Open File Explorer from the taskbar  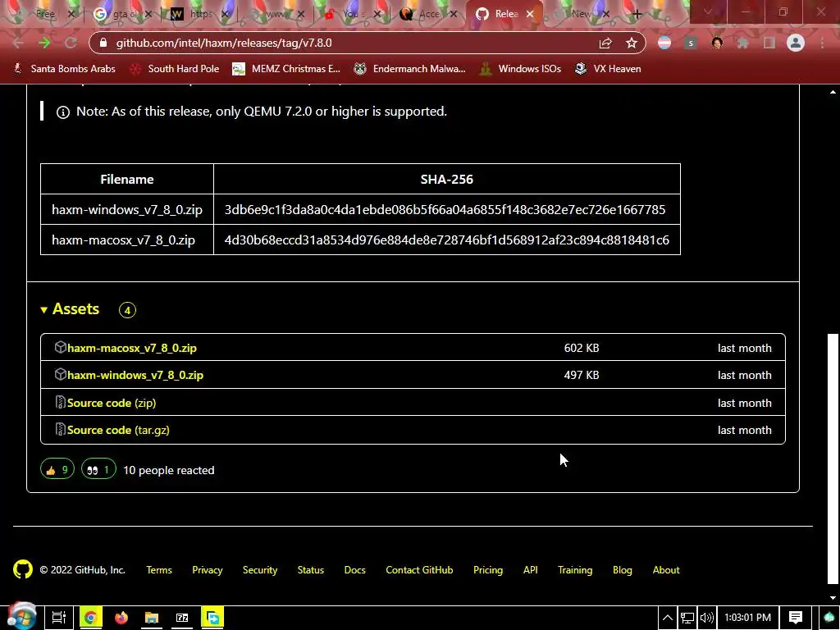152,618
